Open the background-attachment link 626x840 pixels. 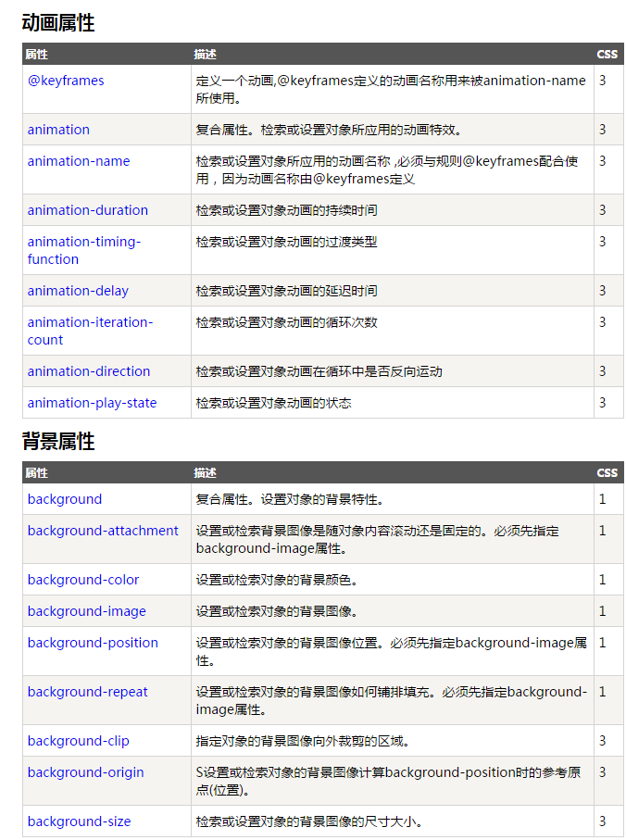pos(103,531)
